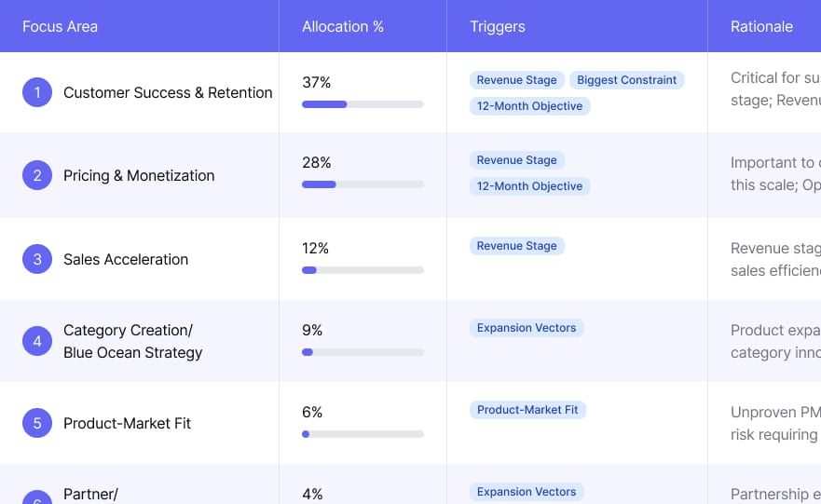Click the number 2 circle badge
This screenshot has height=504, width=821.
(x=37, y=175)
